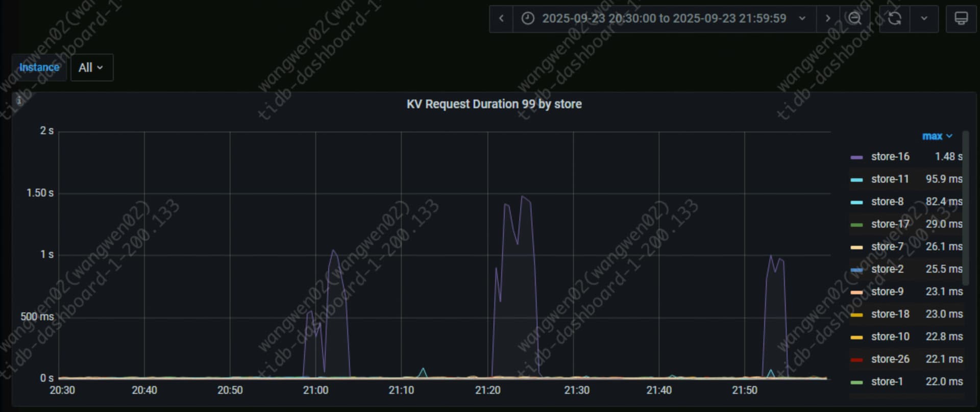Refresh the dashboard
Screen dimensions: 980x412
tap(894, 19)
